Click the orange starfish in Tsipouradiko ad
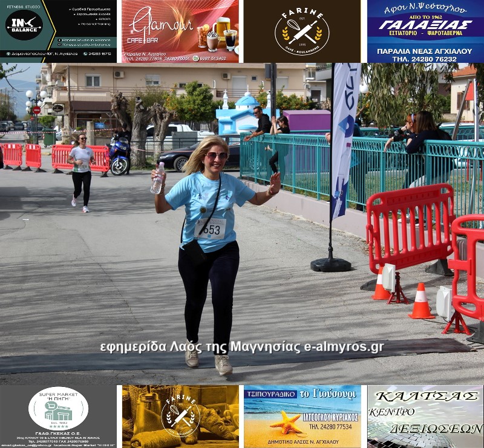The height and width of the screenshot is (448, 484). click(x=286, y=423)
